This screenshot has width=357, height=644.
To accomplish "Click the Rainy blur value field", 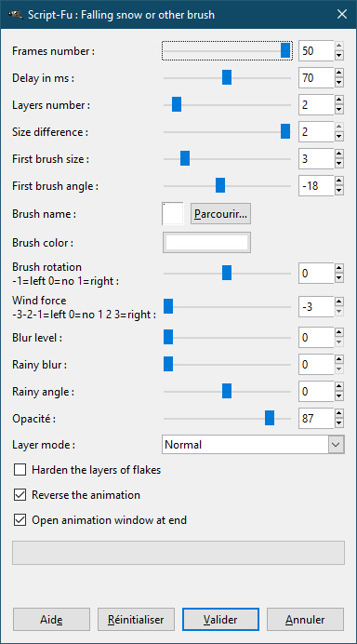I will tap(316, 364).
